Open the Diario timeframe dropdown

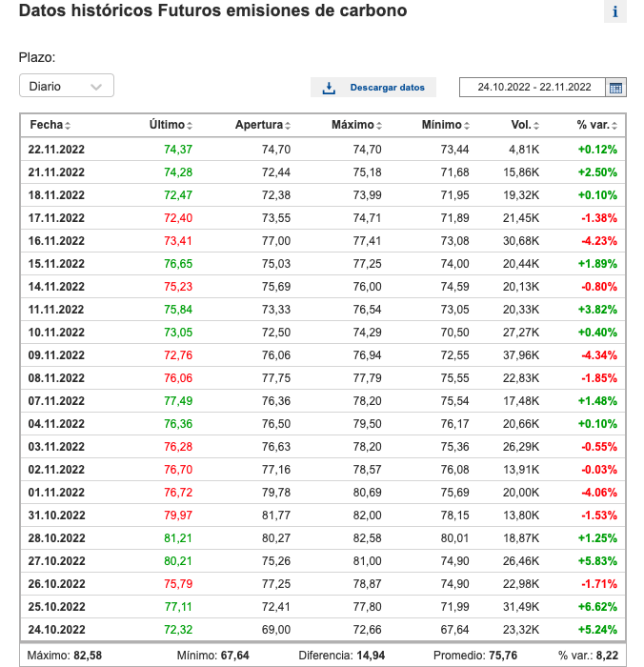click(67, 86)
